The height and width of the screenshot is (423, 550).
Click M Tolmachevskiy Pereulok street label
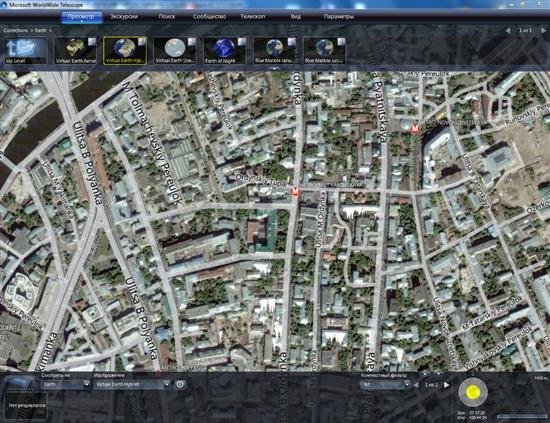click(x=153, y=144)
